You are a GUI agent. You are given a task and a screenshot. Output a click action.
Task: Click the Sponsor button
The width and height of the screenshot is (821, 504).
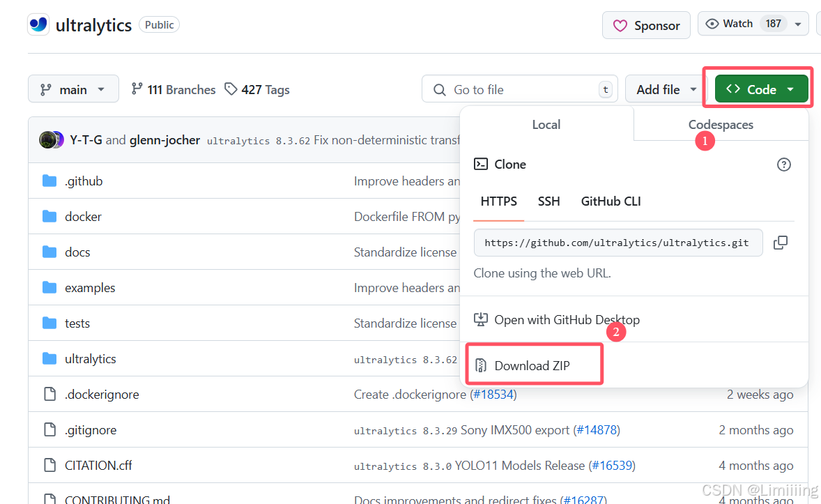point(646,25)
